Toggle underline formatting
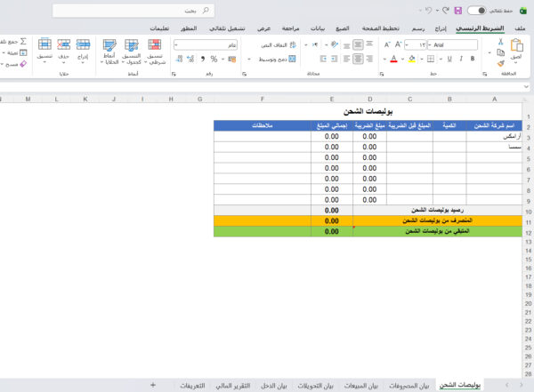Viewport: 534px width, 392px height. 449,59
